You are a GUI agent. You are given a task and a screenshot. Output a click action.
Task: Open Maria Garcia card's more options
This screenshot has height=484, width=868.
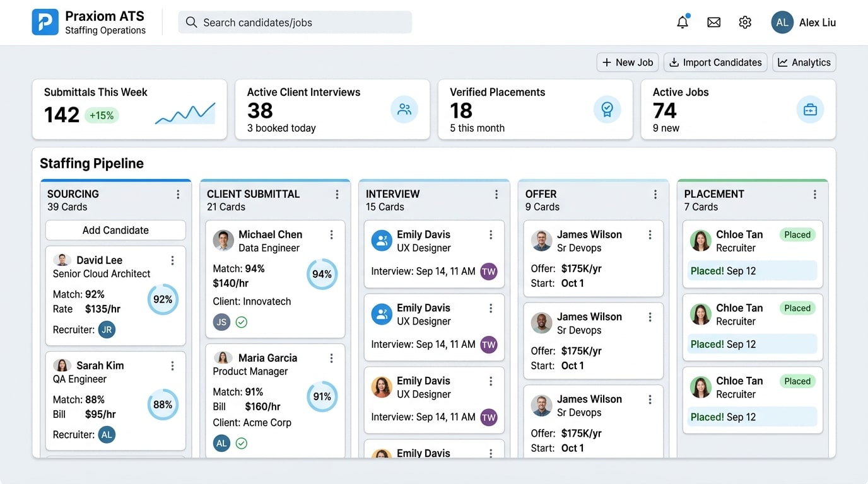(331, 358)
